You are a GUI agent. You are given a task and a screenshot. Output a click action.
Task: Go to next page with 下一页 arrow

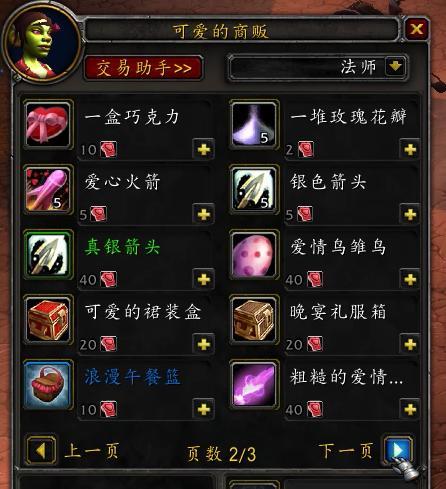(x=398, y=450)
